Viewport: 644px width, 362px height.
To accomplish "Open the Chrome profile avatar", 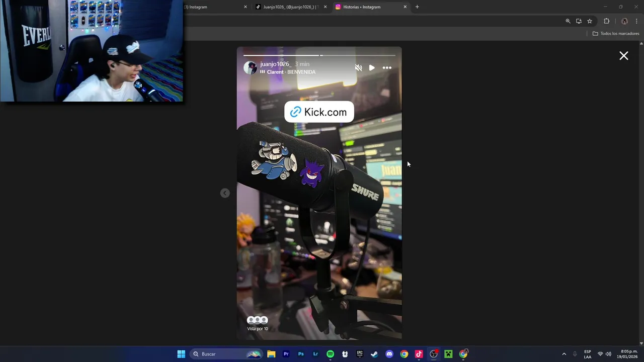I will pyautogui.click(x=624, y=21).
